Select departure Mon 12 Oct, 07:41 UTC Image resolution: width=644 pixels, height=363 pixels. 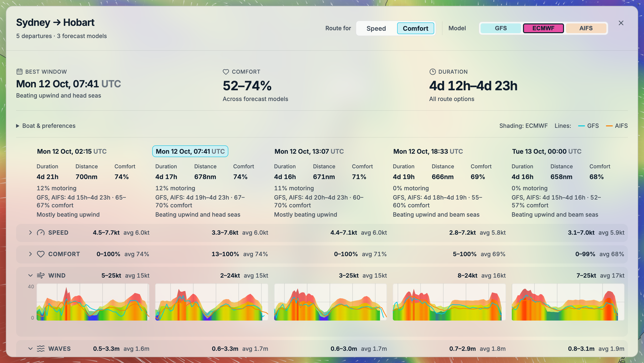[190, 151]
